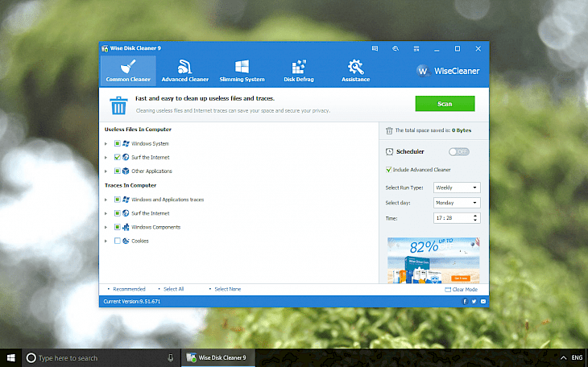Click the Cortana circle icon
The width and height of the screenshot is (588, 367).
coord(31,358)
